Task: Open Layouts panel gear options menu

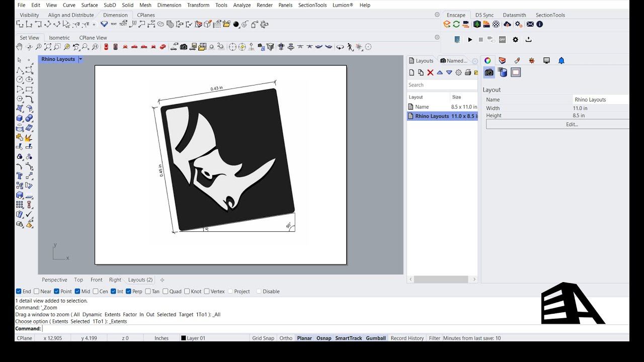Action: [x=458, y=72]
